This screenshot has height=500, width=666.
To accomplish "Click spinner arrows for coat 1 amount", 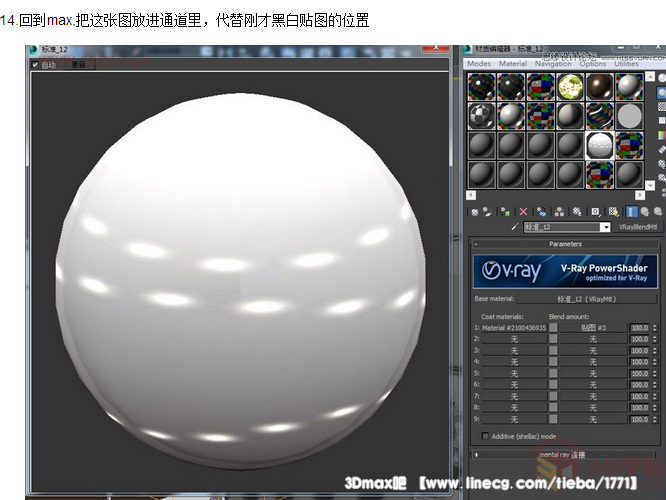I will pos(654,328).
